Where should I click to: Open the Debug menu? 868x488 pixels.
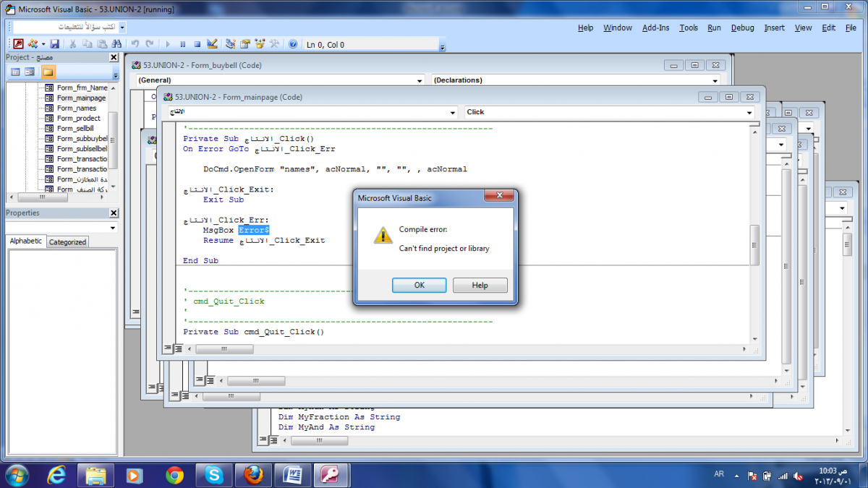[742, 27]
